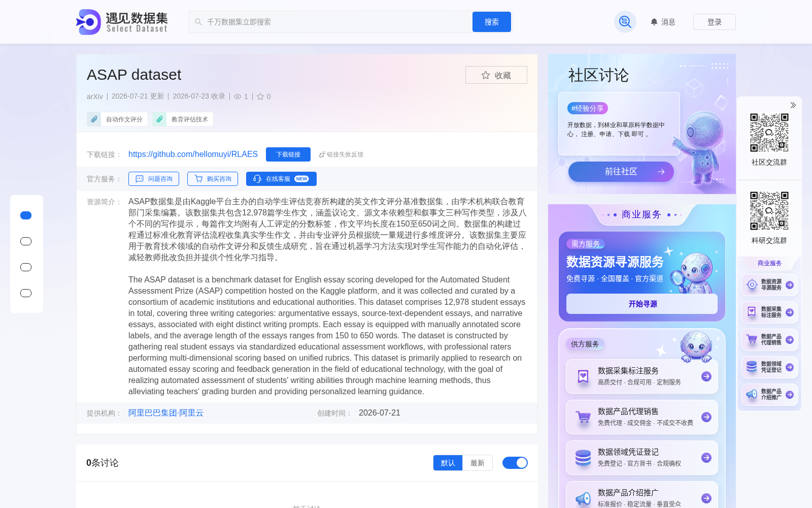Select the third page-section indicator in left rail
The width and height of the screenshot is (812, 508).
tap(26, 267)
